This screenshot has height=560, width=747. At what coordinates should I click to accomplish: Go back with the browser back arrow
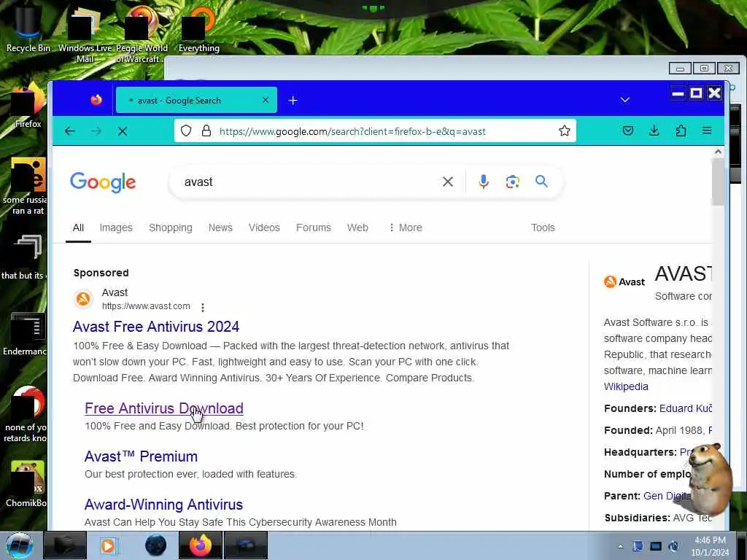[70, 131]
